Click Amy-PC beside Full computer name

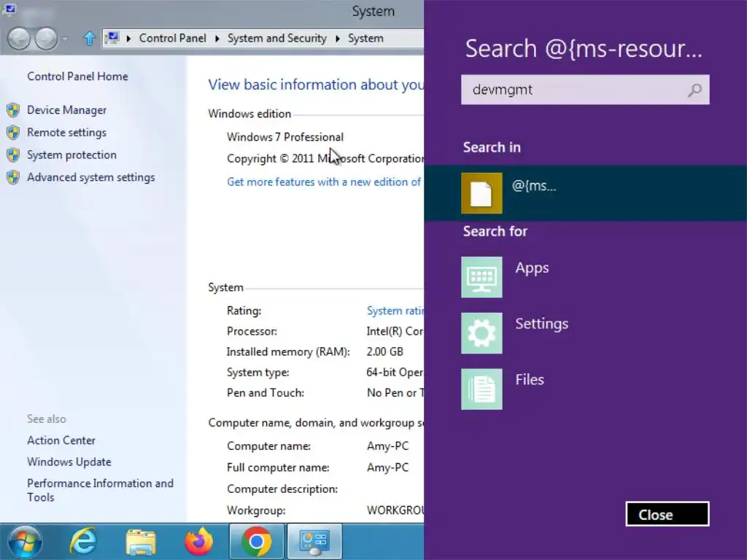pyautogui.click(x=388, y=467)
